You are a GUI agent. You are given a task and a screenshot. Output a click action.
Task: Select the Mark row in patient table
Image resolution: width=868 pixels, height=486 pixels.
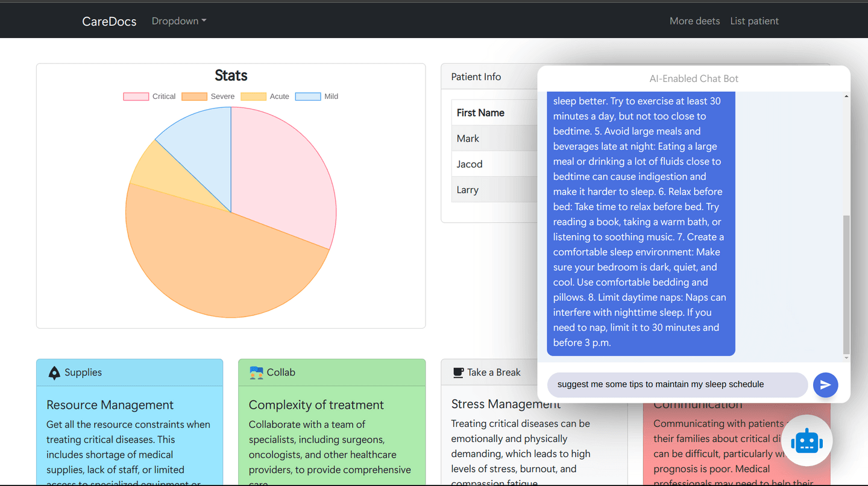(494, 139)
